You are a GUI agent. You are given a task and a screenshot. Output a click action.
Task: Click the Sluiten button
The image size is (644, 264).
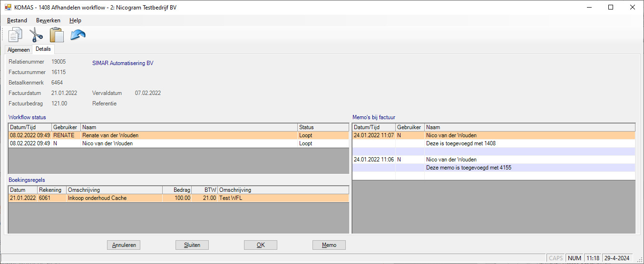coord(192,245)
